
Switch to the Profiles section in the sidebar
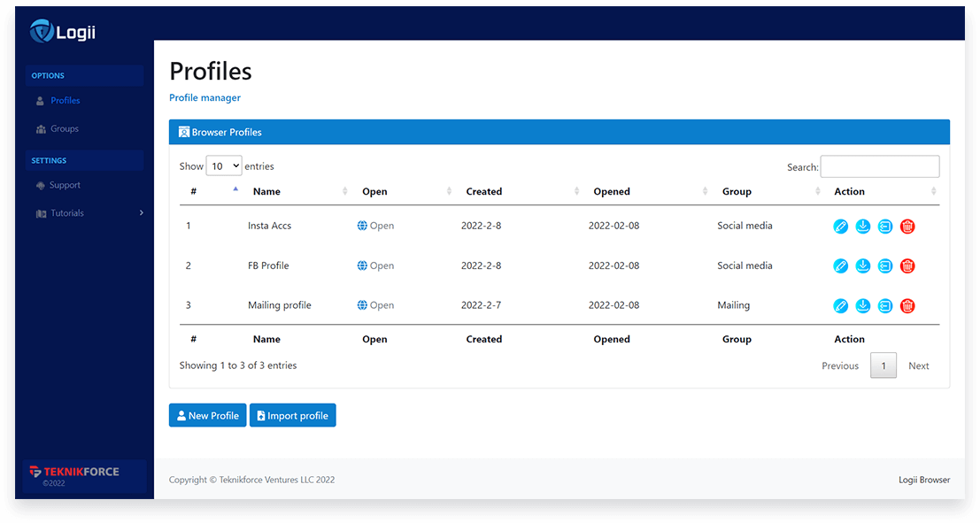pos(66,100)
